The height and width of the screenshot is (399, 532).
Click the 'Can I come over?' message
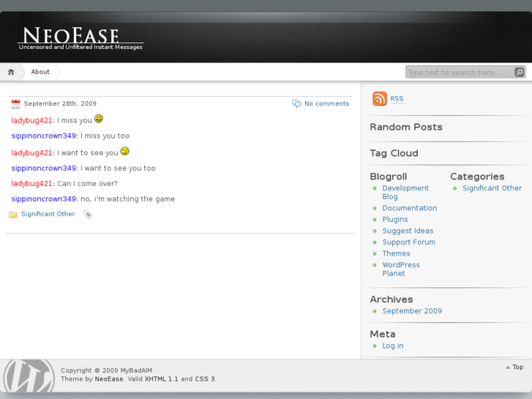pyautogui.click(x=87, y=183)
